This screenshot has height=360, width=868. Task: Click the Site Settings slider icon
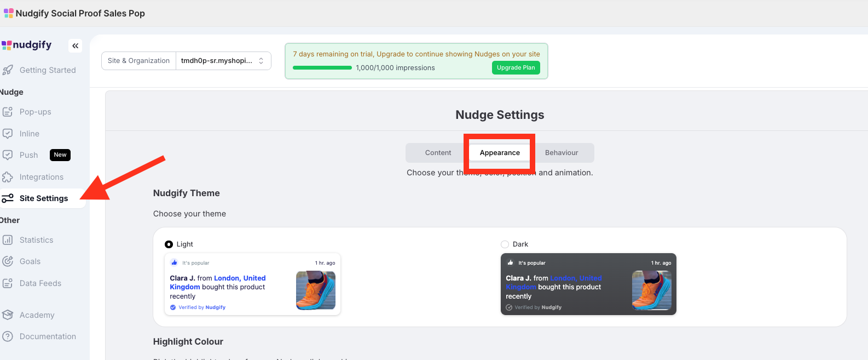click(x=8, y=198)
